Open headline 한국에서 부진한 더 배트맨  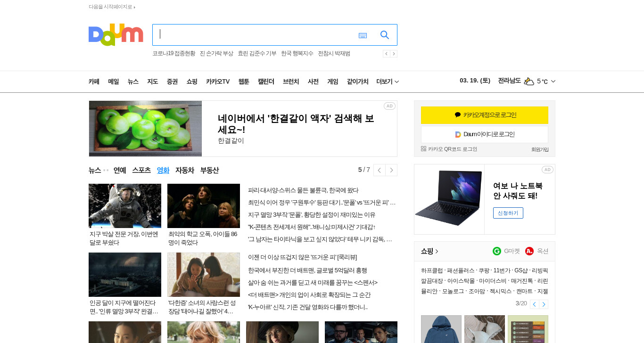point(307,270)
